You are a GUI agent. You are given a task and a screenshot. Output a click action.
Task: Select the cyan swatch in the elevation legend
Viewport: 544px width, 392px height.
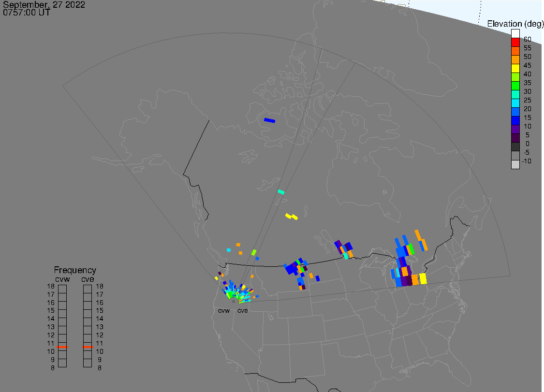[515, 103]
